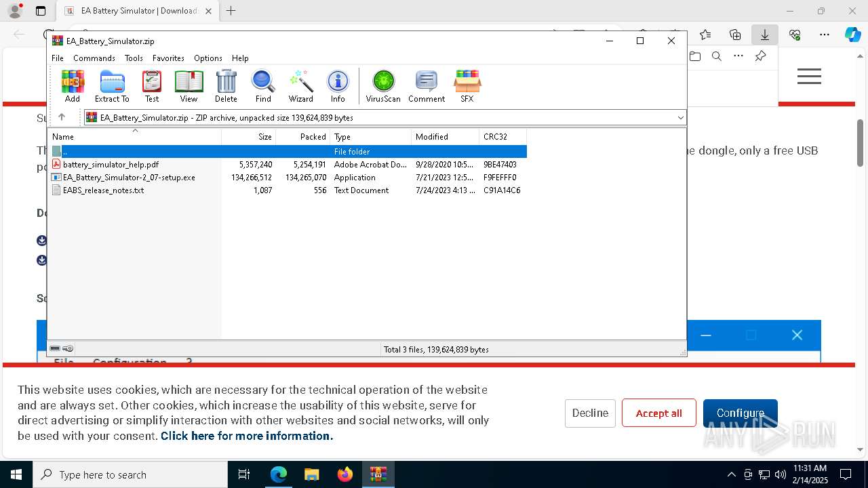Click the Find magnifier icon

(263, 86)
